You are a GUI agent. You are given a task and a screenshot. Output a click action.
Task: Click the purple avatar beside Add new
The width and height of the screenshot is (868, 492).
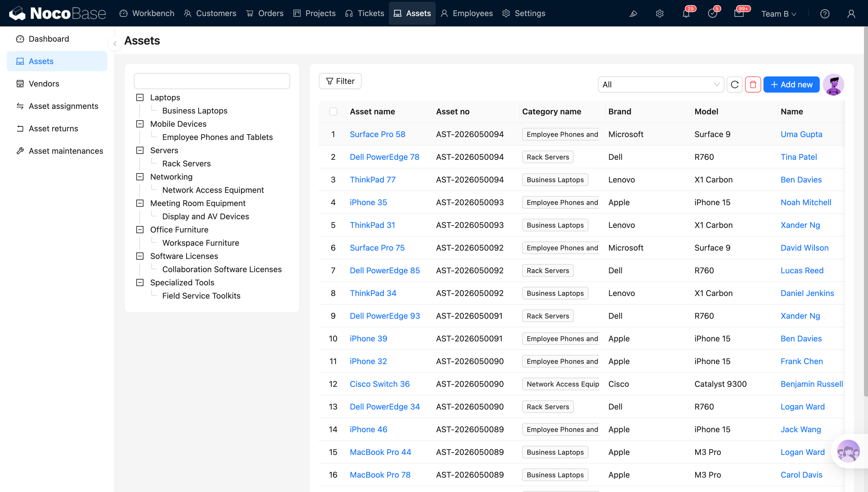tap(833, 84)
